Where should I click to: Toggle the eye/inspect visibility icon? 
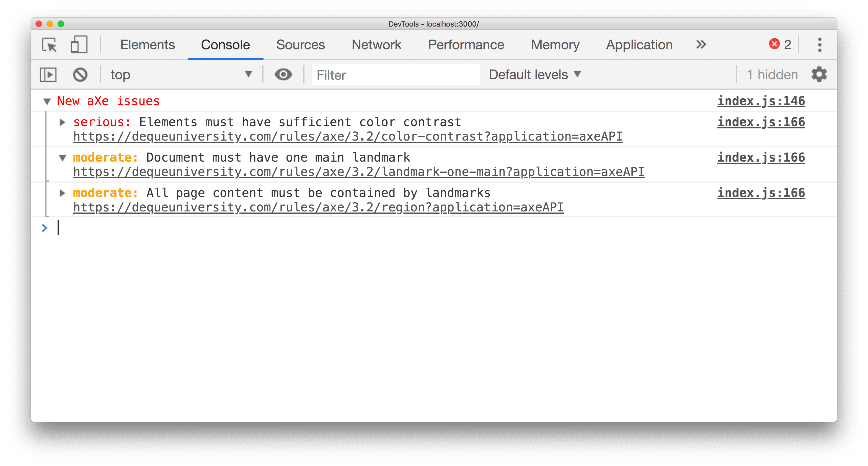[x=283, y=75]
